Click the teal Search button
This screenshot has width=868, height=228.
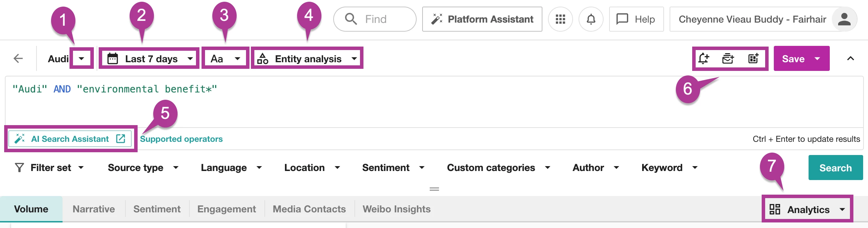point(835,168)
